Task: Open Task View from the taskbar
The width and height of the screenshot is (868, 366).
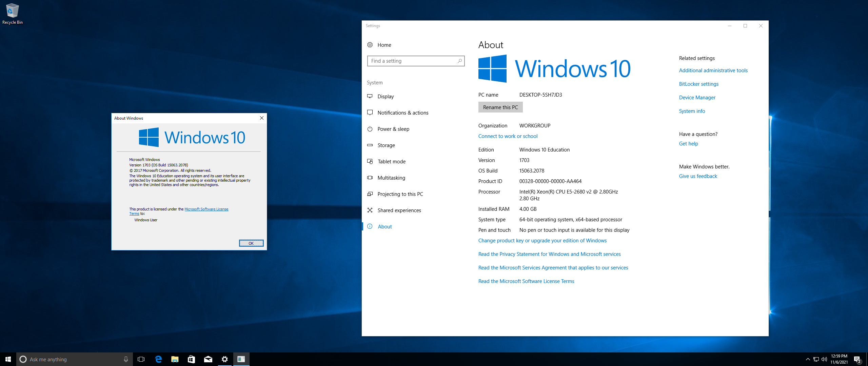Action: click(x=141, y=359)
